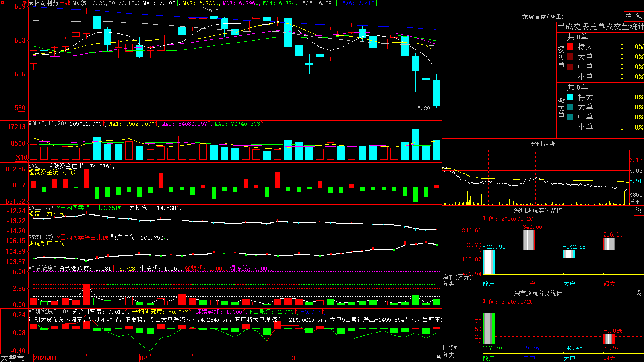Click the 超赢主力持仓 label
644x362 pixels.
(x=46, y=214)
